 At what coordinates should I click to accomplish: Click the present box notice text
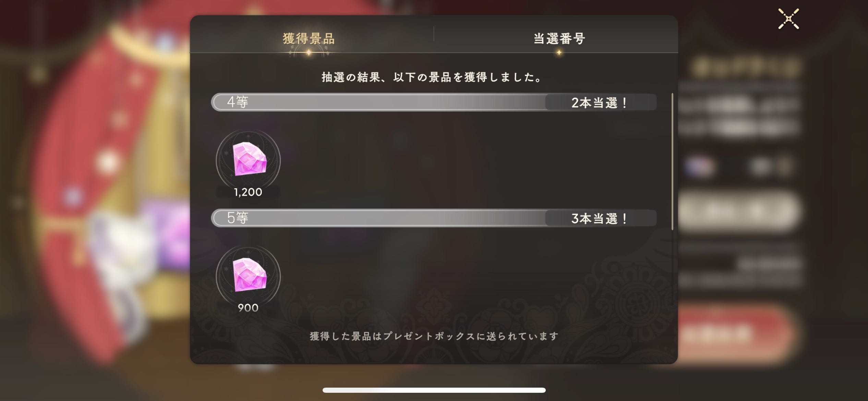tap(434, 336)
